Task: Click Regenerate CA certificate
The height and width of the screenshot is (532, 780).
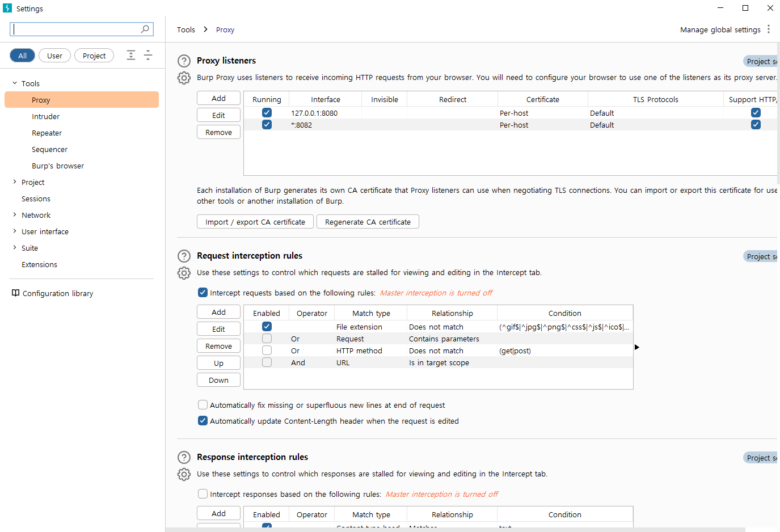Action: click(x=368, y=222)
